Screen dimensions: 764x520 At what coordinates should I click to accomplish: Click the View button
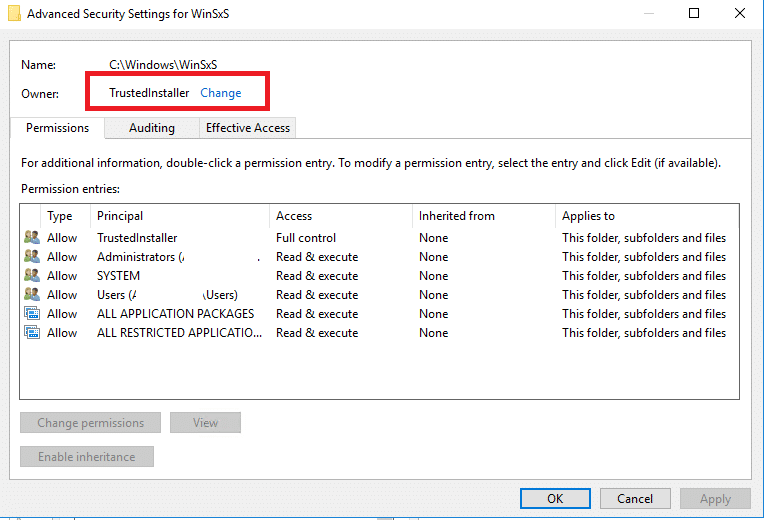pos(205,423)
